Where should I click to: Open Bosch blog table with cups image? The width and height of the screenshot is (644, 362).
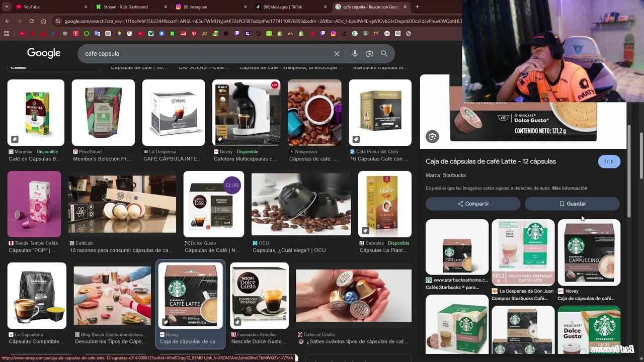coord(112,296)
